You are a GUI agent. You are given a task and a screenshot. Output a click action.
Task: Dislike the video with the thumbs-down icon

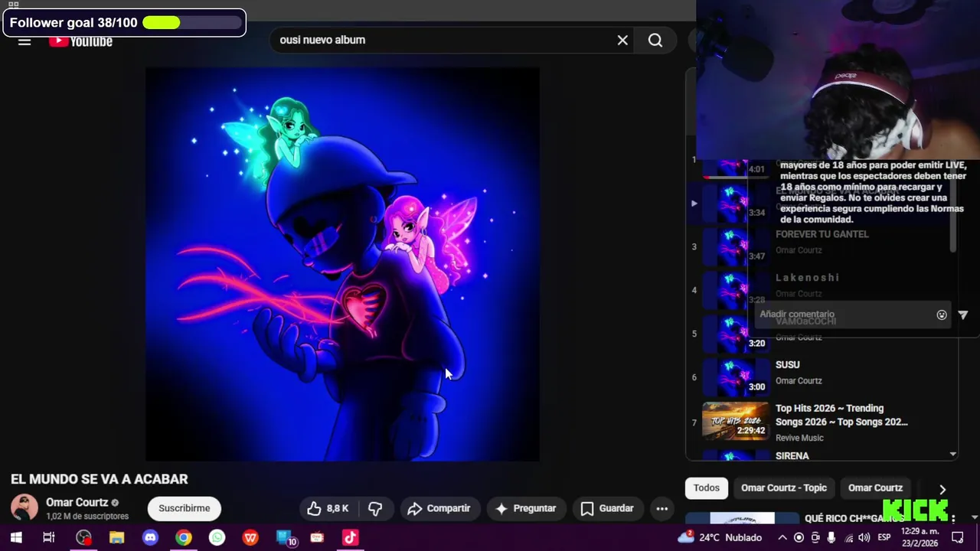(375, 508)
